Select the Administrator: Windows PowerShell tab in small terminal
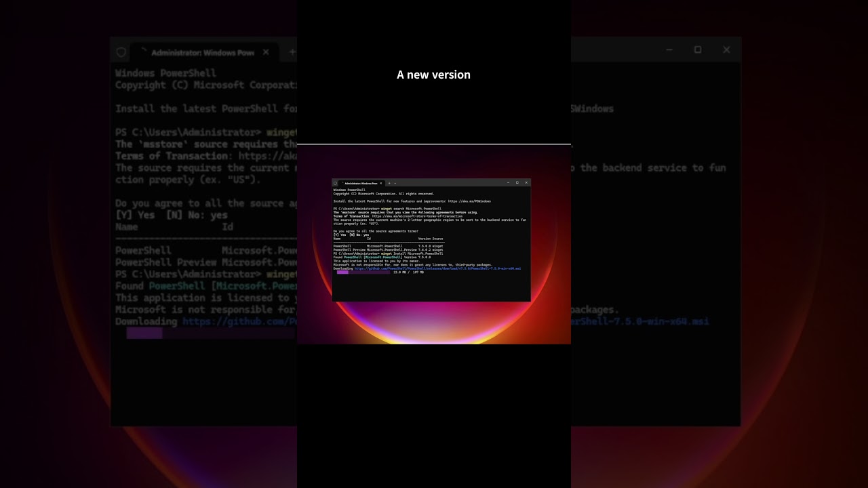The width and height of the screenshot is (868, 488). click(x=361, y=183)
